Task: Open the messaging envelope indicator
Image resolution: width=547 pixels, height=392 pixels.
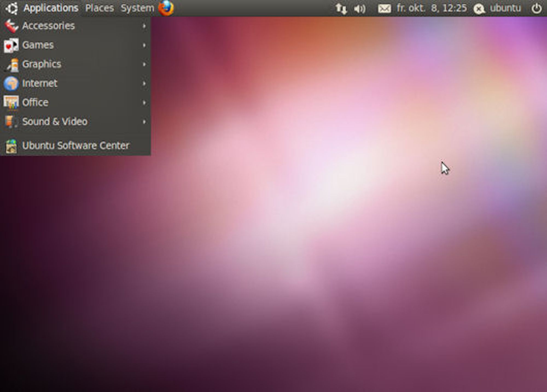Action: (384, 9)
